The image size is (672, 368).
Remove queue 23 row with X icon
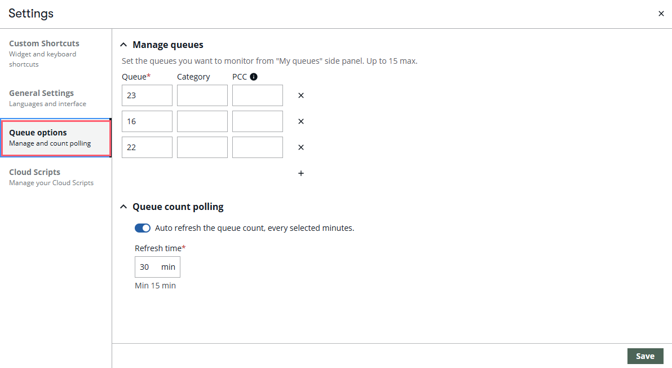point(301,96)
